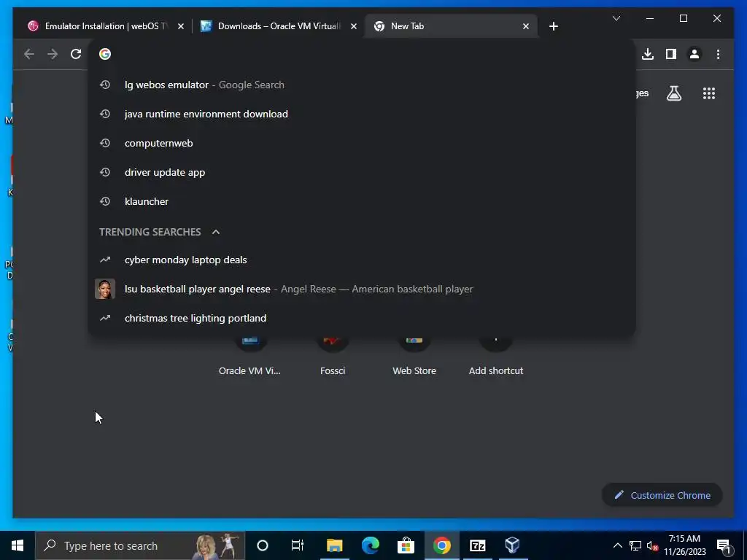Close the Emulator Installation tab
Viewport: 747px width, 560px height.
(181, 27)
